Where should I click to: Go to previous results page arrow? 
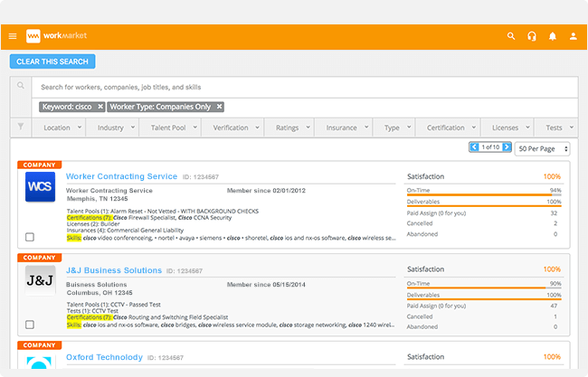474,146
